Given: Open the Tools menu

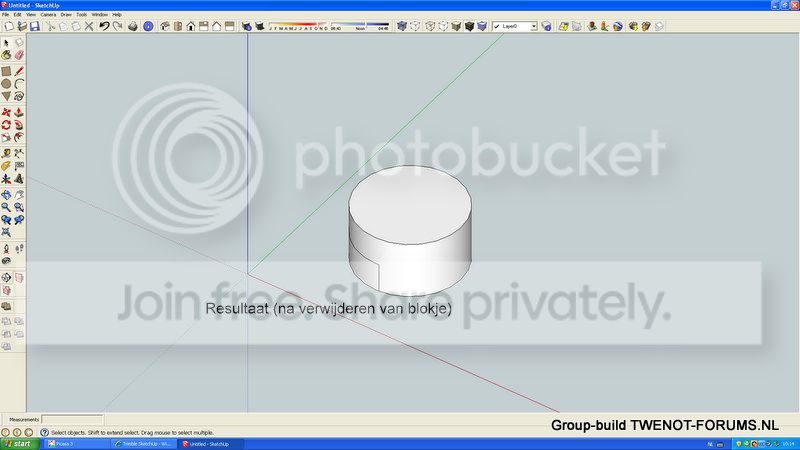Looking at the screenshot, I should 82,15.
